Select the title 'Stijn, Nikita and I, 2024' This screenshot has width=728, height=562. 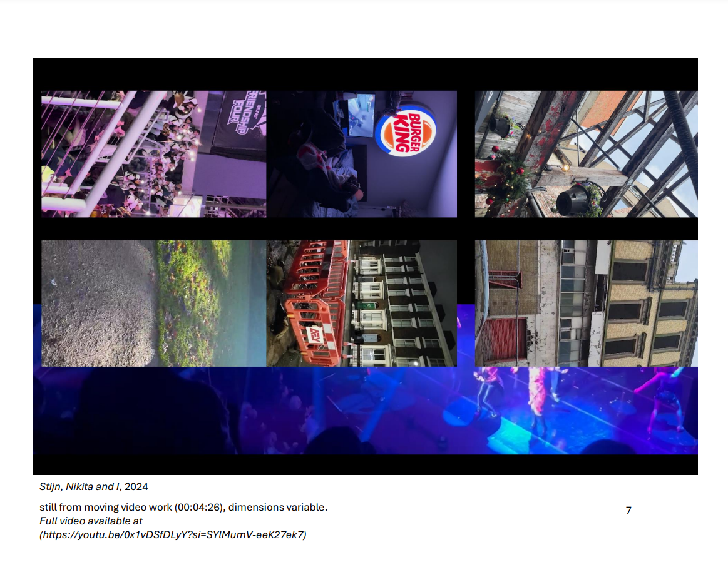pyautogui.click(x=93, y=486)
